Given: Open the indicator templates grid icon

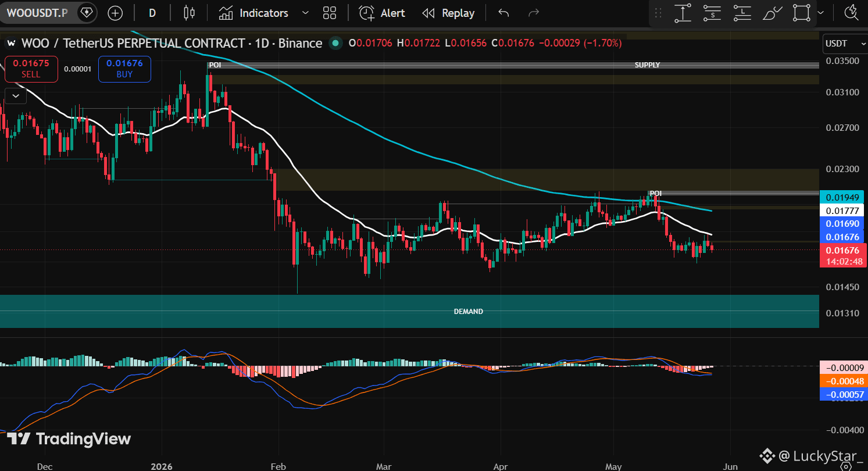Looking at the screenshot, I should point(330,13).
